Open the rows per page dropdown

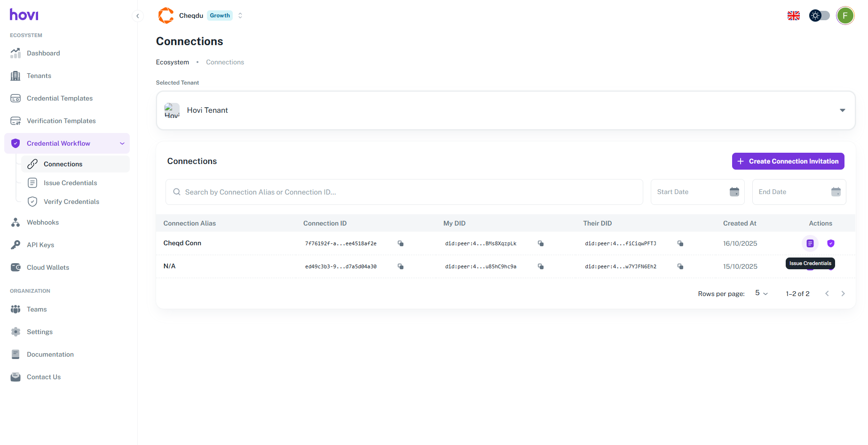pyautogui.click(x=761, y=293)
